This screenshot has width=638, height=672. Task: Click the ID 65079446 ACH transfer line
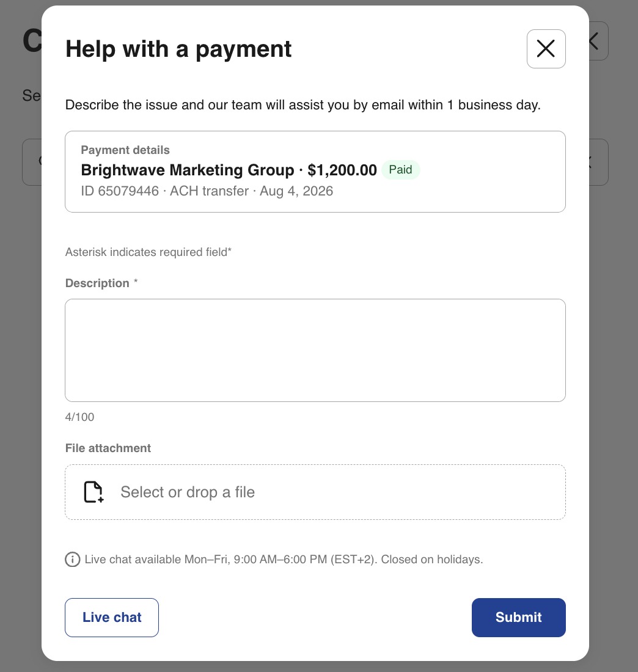click(207, 191)
